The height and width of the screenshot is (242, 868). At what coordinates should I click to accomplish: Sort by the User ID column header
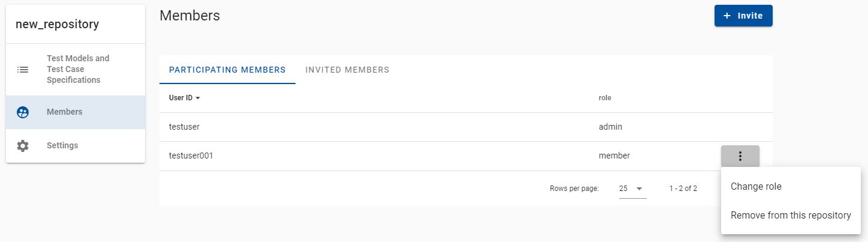pyautogui.click(x=180, y=98)
